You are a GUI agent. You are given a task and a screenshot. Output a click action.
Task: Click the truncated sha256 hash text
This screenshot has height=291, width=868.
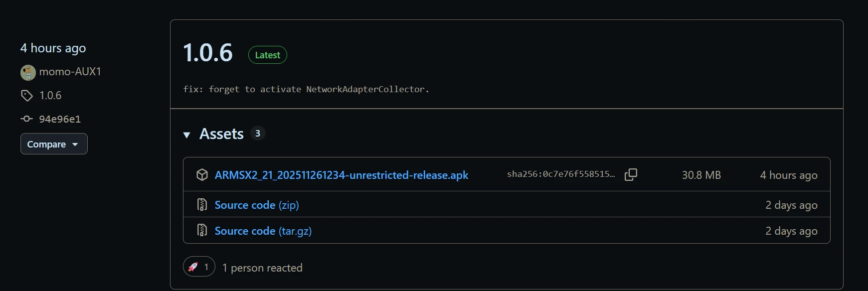point(561,174)
